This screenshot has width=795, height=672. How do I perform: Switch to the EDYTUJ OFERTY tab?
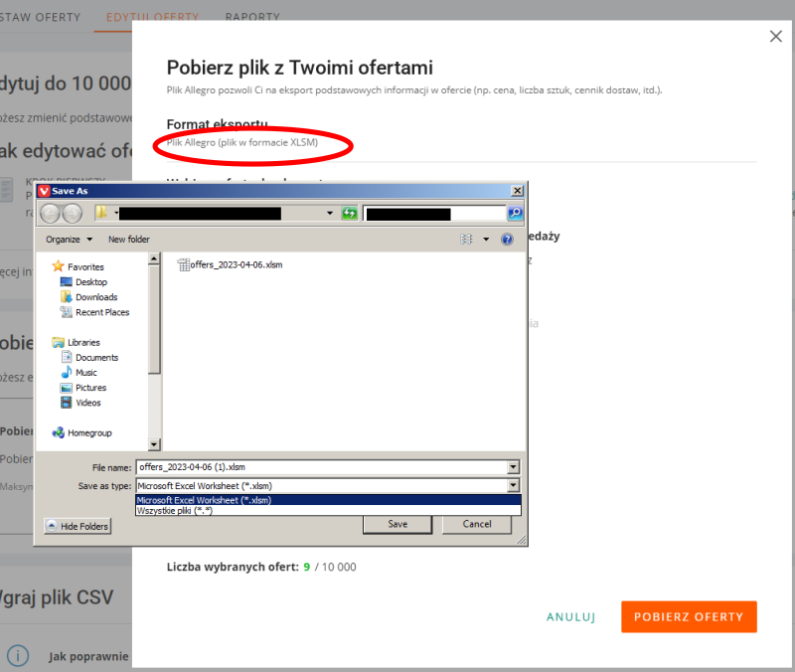pos(153,17)
